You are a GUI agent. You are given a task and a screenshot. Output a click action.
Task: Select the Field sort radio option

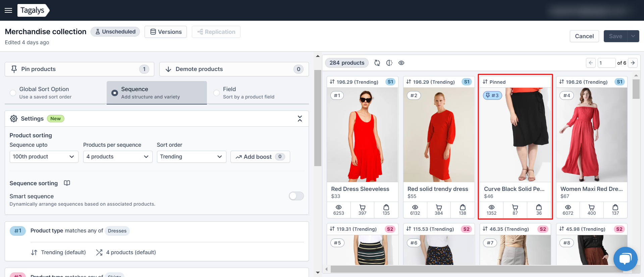(x=217, y=93)
